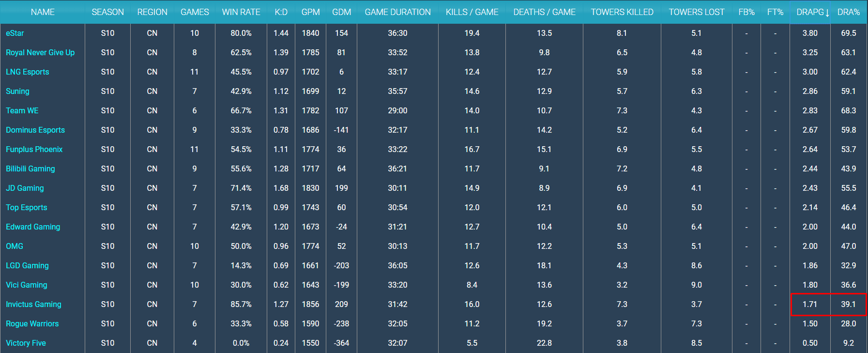Select Victory Five DRAPG value 0.50
868x353 pixels.
[810, 343]
